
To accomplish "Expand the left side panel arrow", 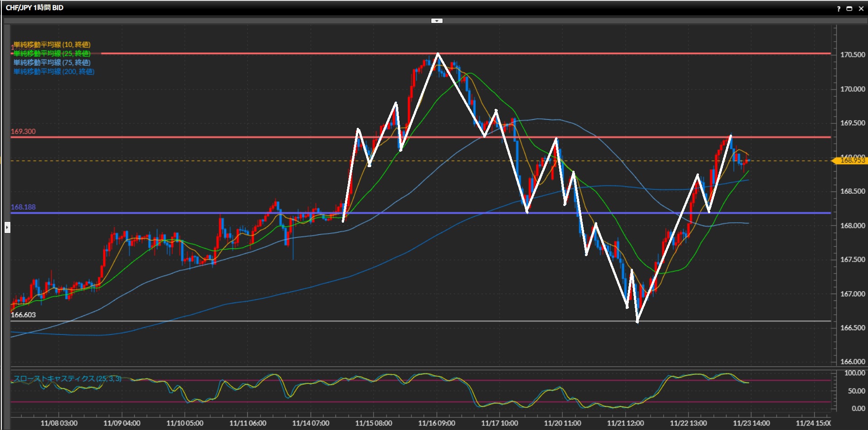I will coord(7,227).
